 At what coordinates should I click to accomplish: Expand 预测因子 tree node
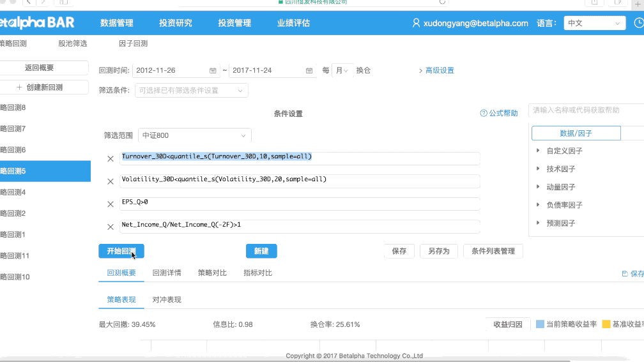pyautogui.click(x=538, y=223)
